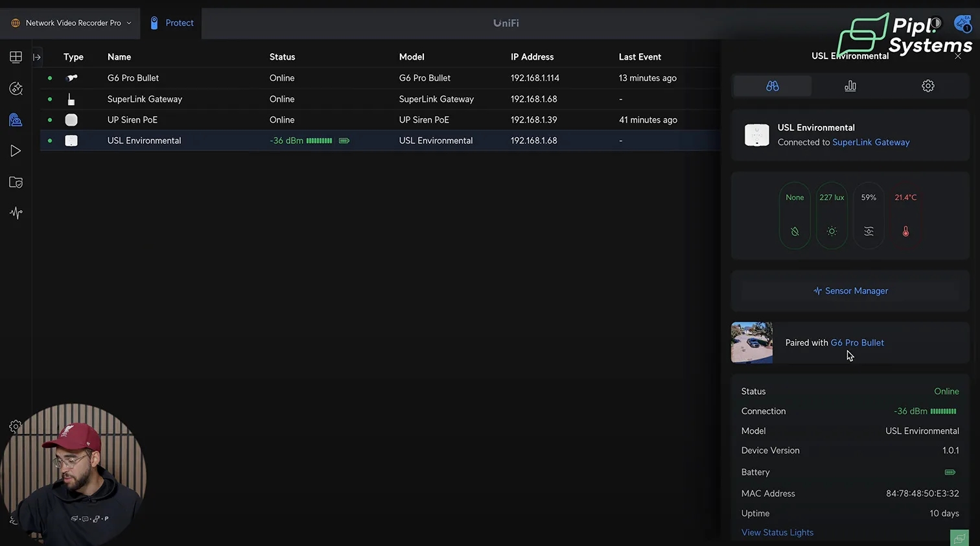The width and height of the screenshot is (980, 546).
Task: Click the battery icon in details panel
Action: coord(950,472)
